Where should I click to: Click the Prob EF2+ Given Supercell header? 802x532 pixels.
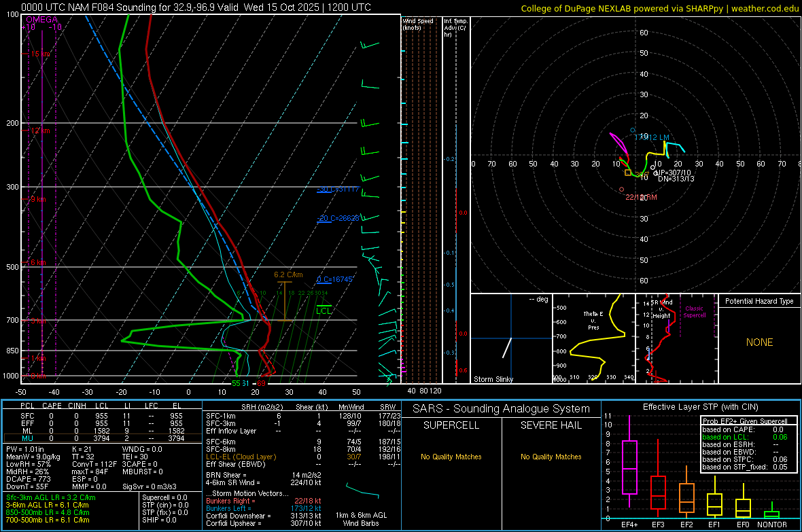click(x=745, y=421)
